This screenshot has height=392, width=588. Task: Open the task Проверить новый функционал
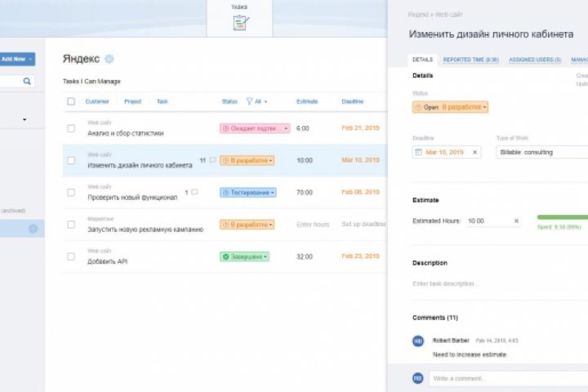click(x=132, y=198)
